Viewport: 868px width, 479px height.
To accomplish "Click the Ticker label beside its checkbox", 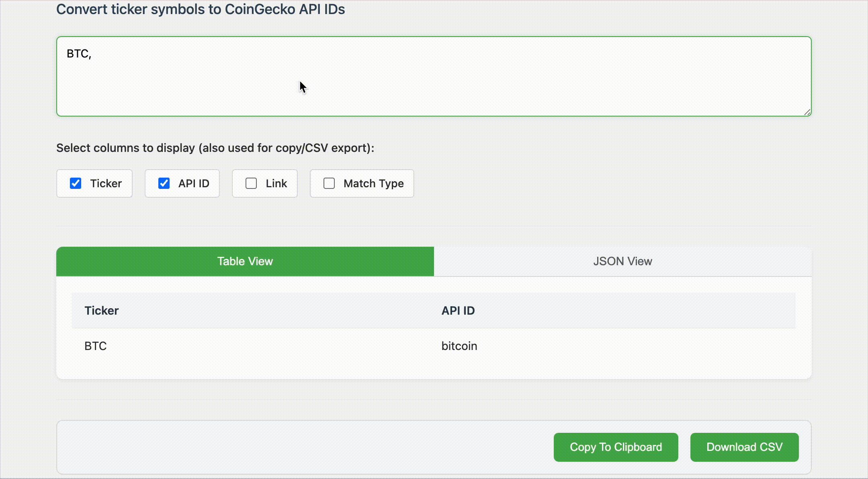I will (x=106, y=184).
